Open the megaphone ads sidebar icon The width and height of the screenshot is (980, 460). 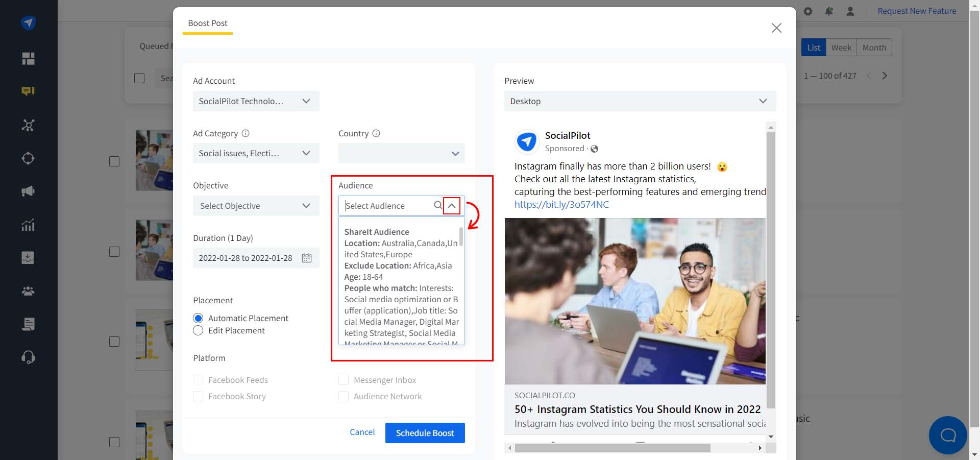coord(28,191)
